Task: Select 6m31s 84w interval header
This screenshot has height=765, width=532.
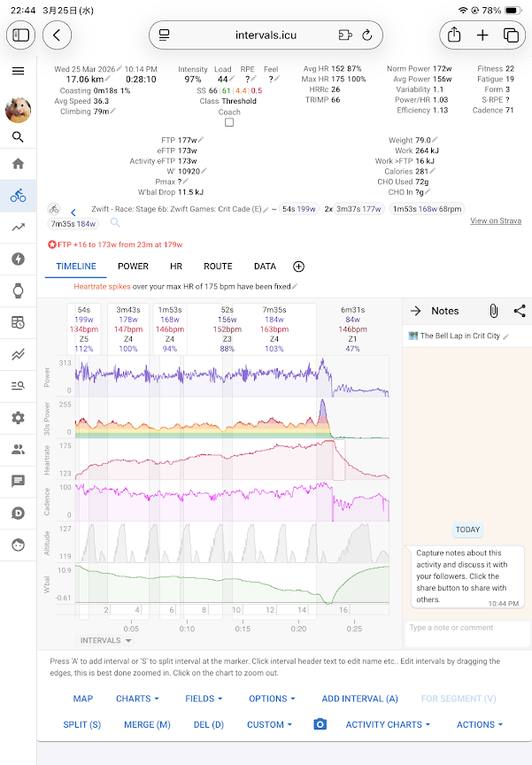Action: [352, 328]
